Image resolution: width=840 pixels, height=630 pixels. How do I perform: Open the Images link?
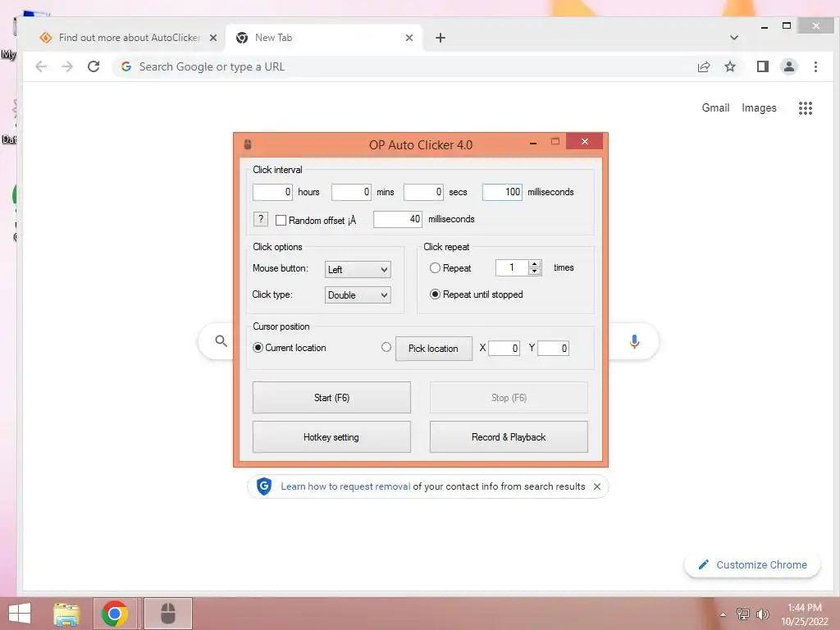[759, 107]
